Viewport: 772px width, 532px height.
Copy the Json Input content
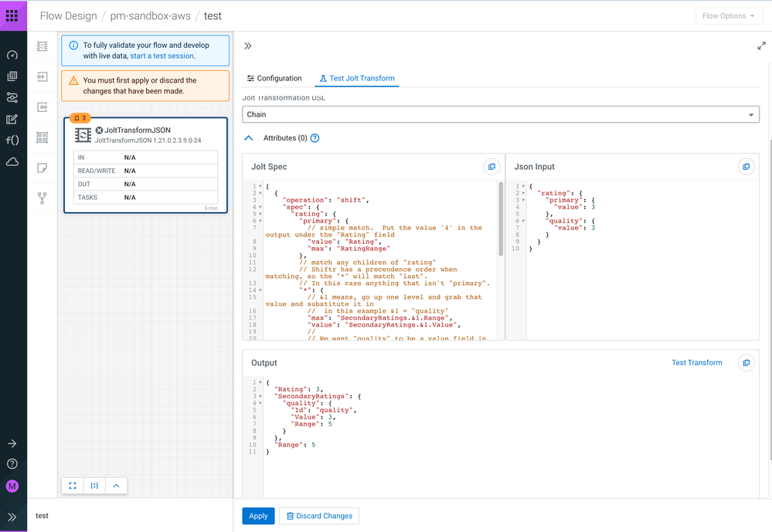click(746, 167)
